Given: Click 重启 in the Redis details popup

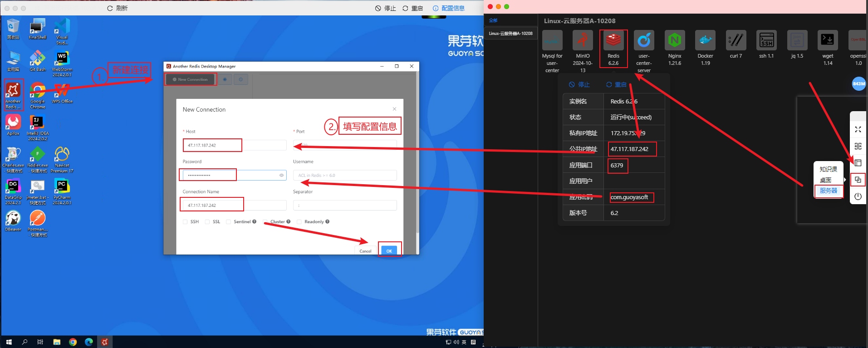Looking at the screenshot, I should (x=616, y=84).
